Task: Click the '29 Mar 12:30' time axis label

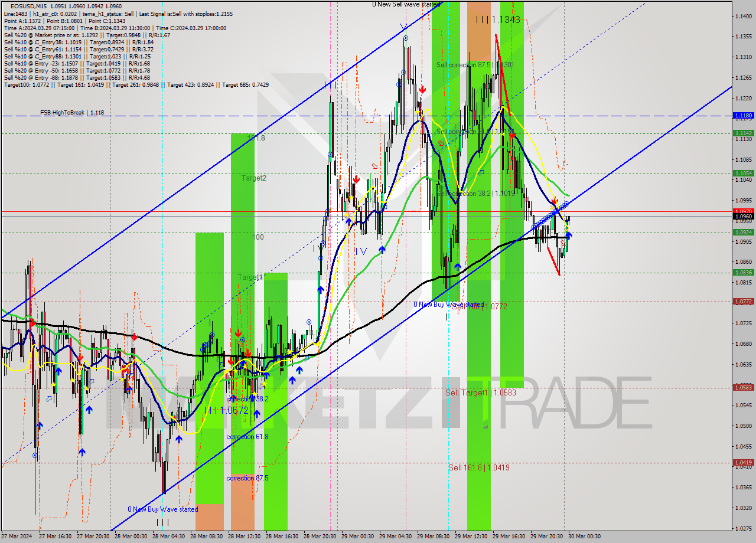Action: [x=471, y=537]
